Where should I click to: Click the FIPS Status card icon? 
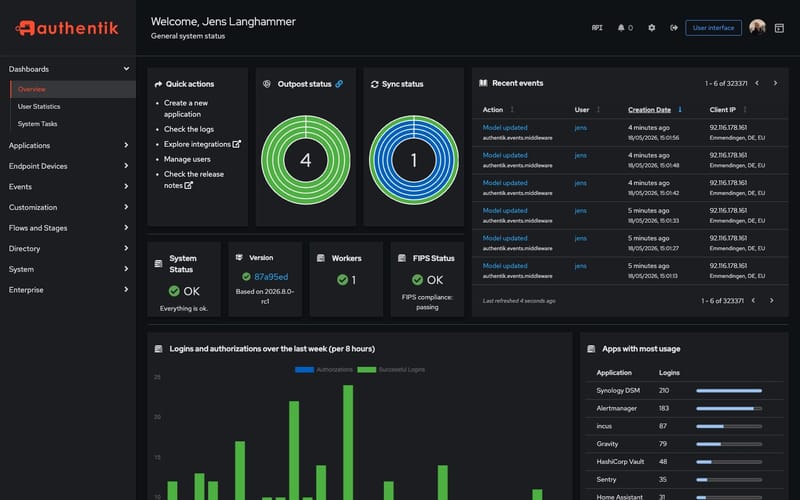[402, 258]
